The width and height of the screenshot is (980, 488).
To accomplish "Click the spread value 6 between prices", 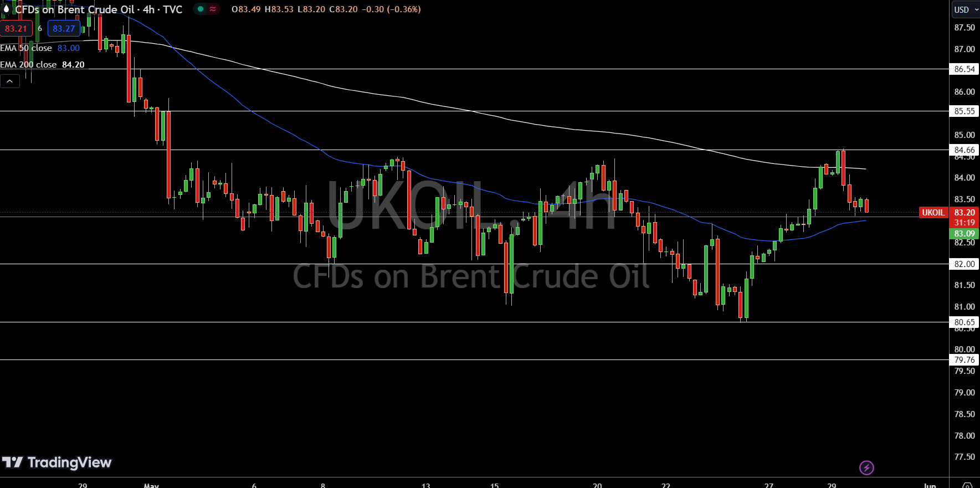I will pyautogui.click(x=40, y=28).
